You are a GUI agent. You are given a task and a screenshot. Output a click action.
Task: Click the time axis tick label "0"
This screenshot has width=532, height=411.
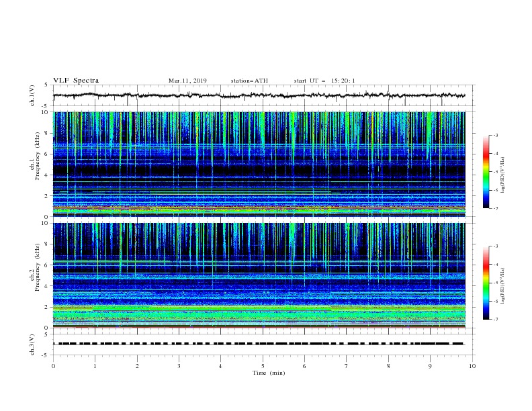click(x=53, y=366)
